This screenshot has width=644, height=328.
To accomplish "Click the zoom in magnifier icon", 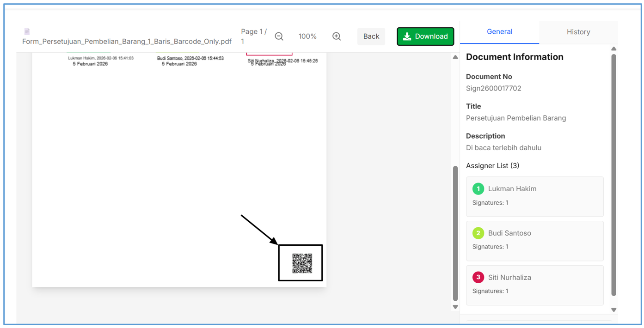I will [x=337, y=36].
